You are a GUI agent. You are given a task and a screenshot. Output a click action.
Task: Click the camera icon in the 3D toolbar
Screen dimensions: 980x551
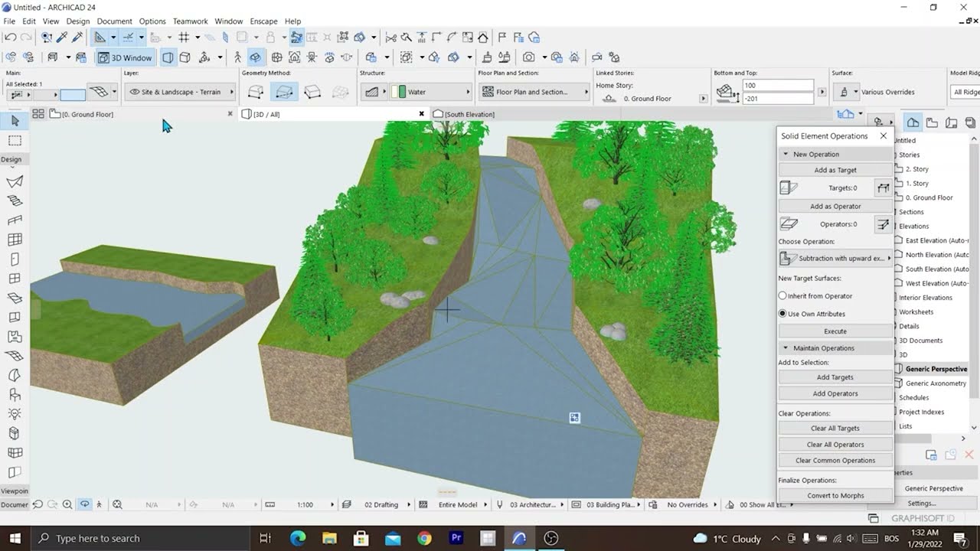(x=528, y=57)
